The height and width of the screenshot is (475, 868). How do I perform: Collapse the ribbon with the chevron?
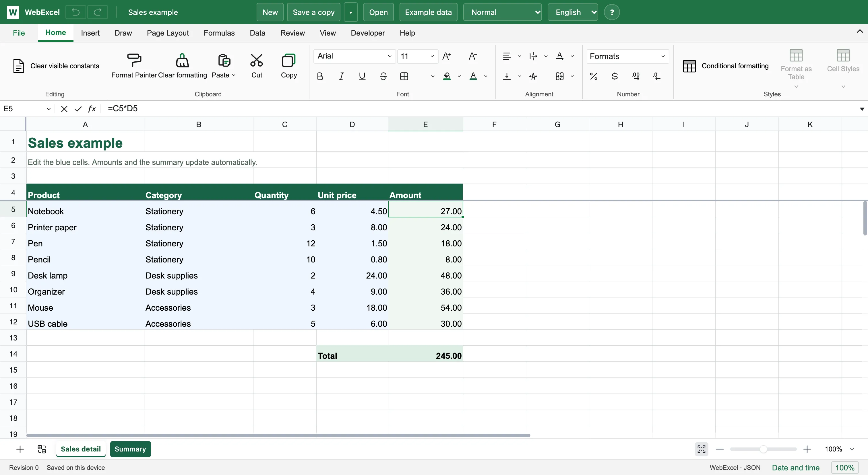coord(860,31)
